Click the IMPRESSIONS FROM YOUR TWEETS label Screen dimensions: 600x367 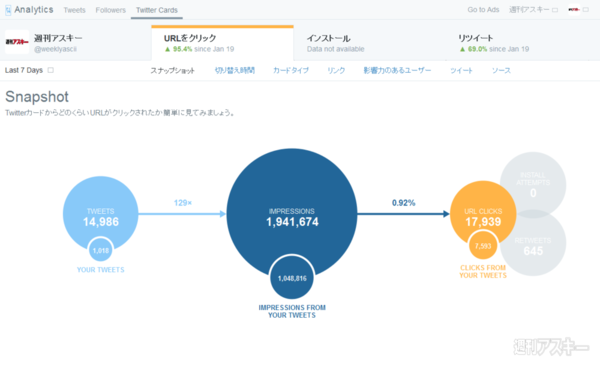click(292, 311)
